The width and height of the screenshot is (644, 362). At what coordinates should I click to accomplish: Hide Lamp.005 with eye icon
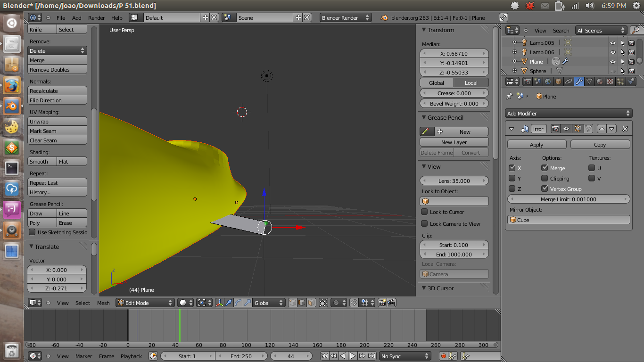coord(613,42)
